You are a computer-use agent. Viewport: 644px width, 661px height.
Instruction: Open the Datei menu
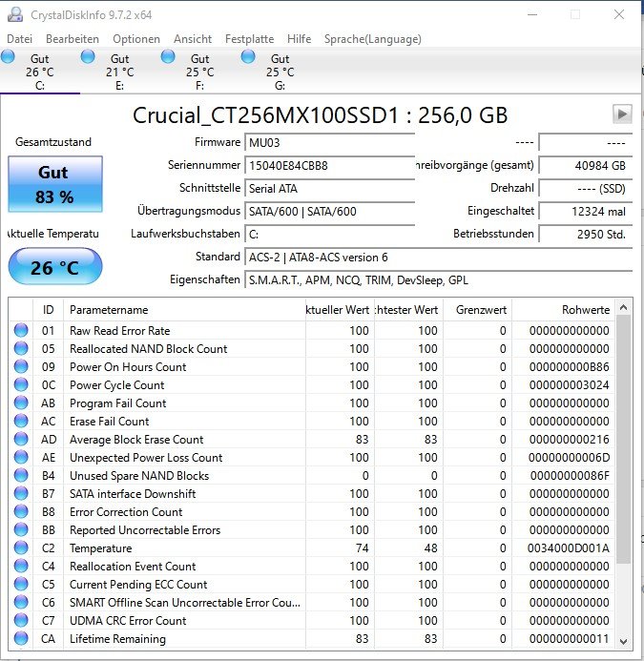point(19,39)
